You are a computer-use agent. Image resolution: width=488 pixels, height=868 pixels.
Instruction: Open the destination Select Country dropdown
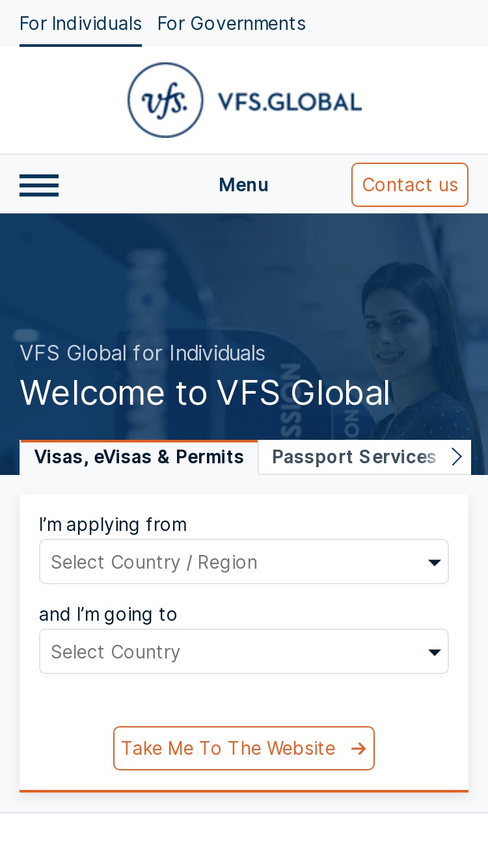pyautogui.click(x=244, y=651)
